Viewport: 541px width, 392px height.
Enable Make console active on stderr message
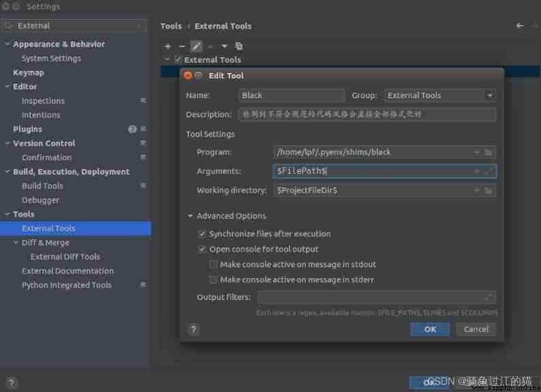(213, 280)
